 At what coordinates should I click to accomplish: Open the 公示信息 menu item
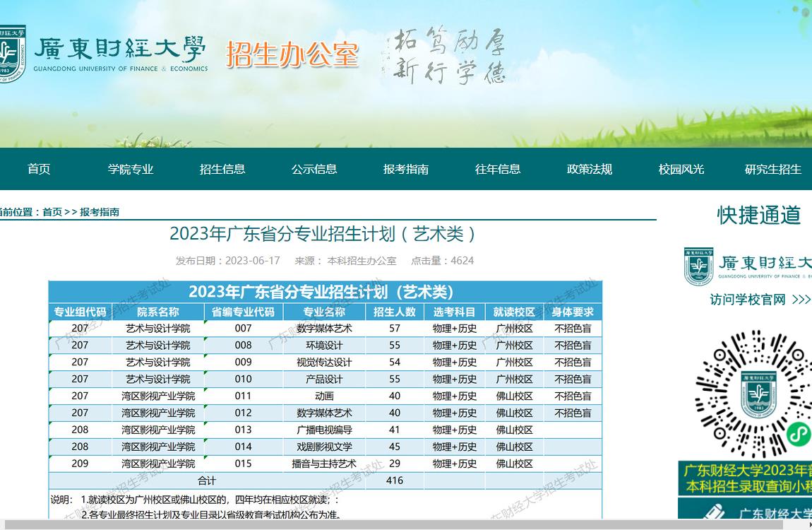pos(314,169)
